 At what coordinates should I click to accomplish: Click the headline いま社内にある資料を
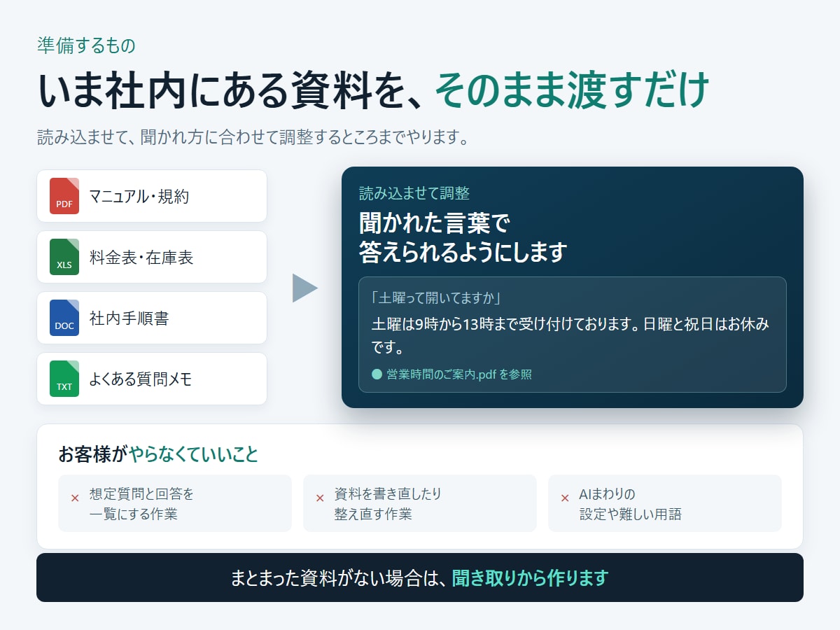[230, 91]
